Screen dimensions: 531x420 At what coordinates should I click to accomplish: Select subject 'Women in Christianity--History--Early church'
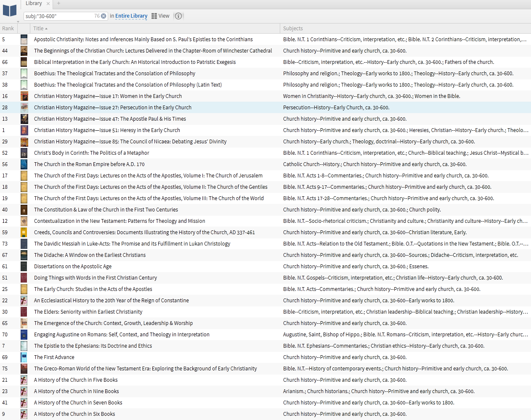[372, 96]
